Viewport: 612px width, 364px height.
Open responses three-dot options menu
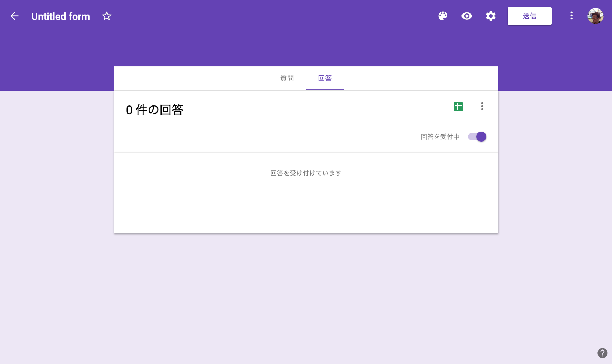(x=482, y=107)
